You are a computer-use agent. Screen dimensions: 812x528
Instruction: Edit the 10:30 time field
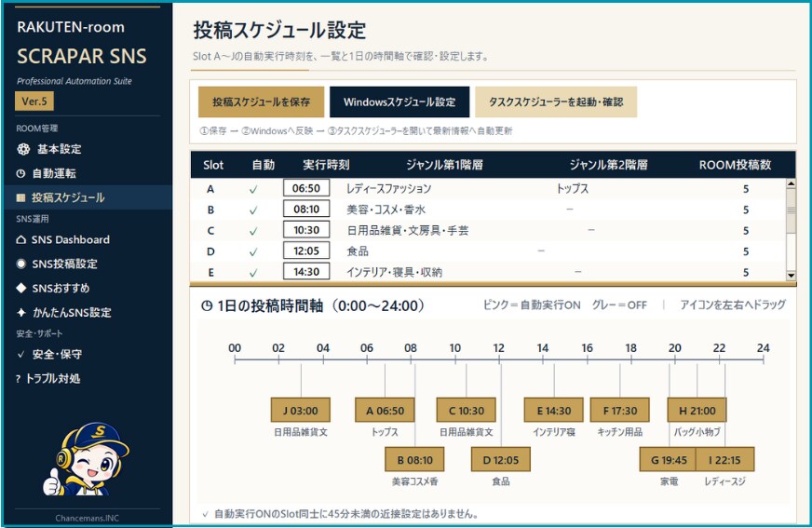(x=306, y=230)
